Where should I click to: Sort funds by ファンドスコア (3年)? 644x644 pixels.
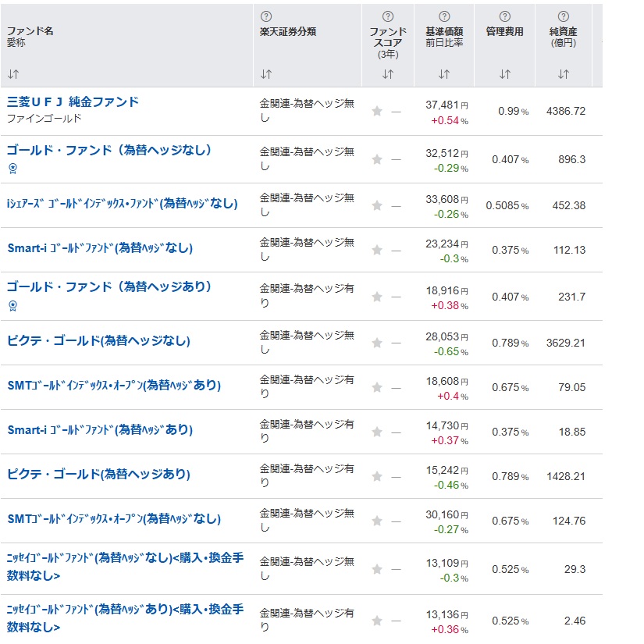388,74
